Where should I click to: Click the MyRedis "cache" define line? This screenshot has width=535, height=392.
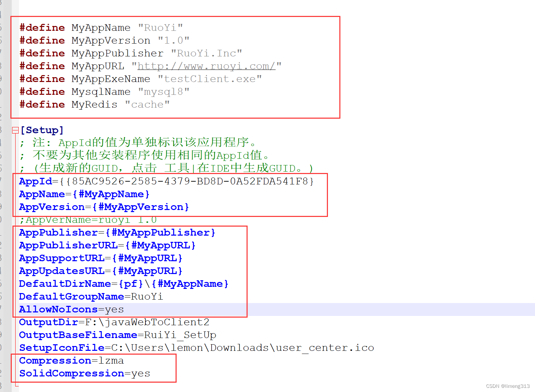point(95,104)
